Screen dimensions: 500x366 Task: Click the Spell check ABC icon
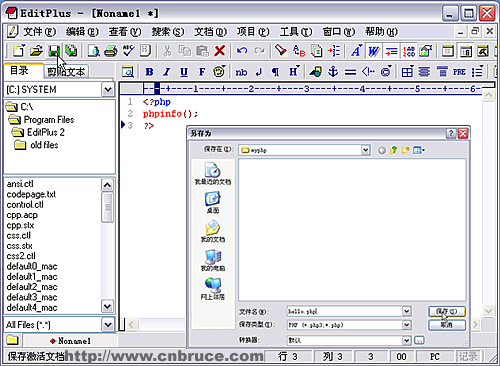[128, 51]
